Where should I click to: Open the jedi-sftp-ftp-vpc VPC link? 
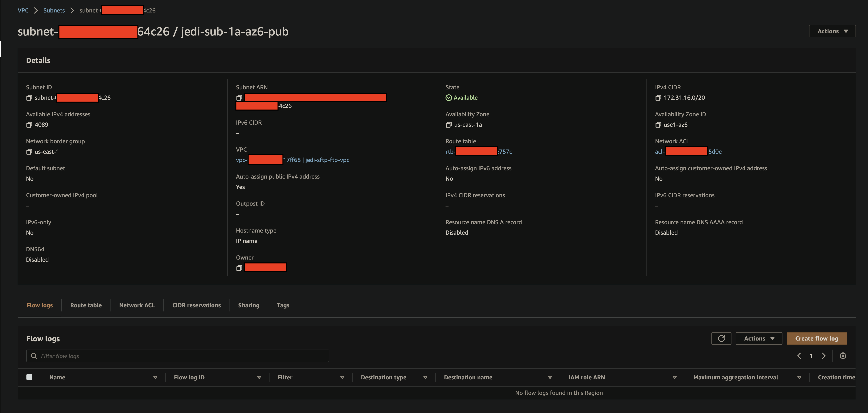click(293, 160)
